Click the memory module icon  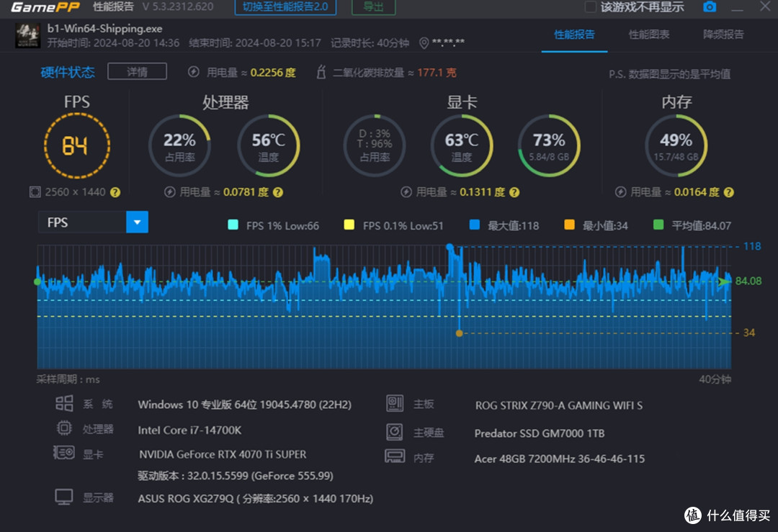[395, 456]
